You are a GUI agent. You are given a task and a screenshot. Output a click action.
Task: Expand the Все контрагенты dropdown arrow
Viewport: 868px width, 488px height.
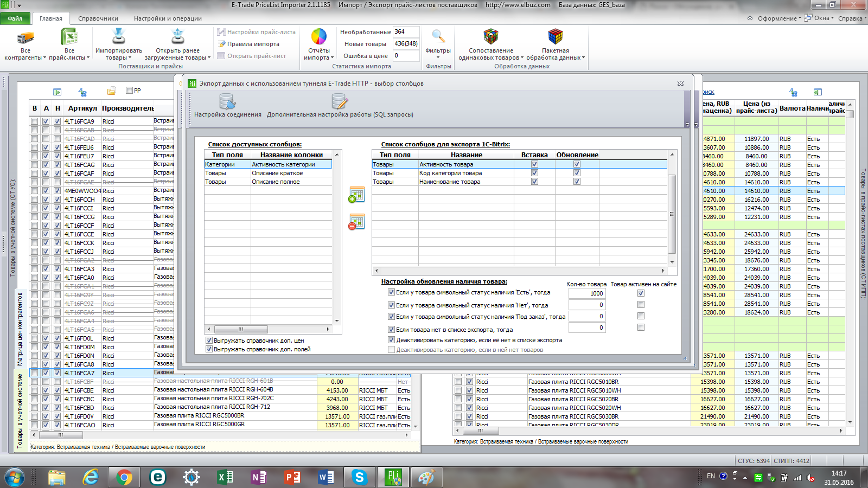tap(44, 57)
